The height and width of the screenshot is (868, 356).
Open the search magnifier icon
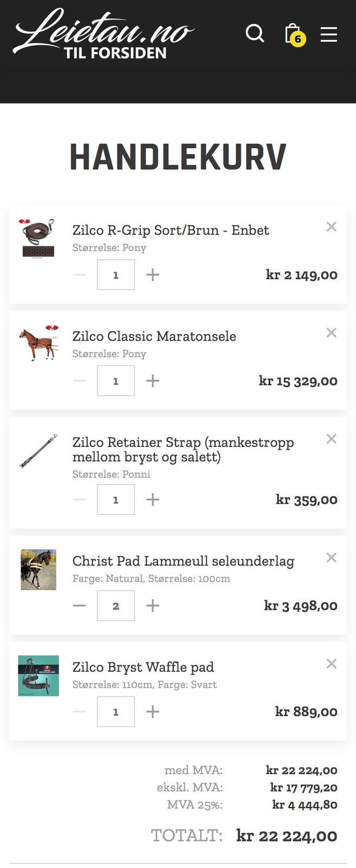point(255,34)
